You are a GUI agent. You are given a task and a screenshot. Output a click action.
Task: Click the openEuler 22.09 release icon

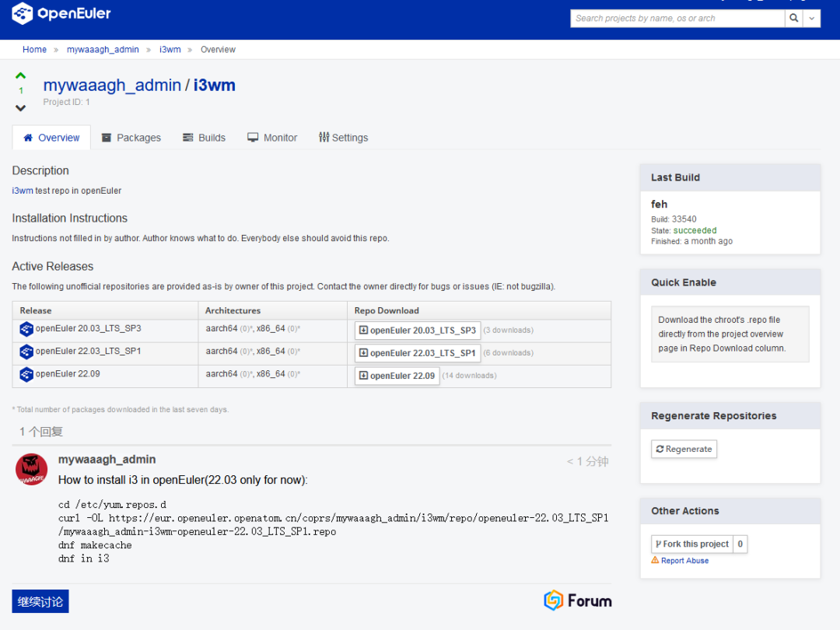[x=26, y=374]
